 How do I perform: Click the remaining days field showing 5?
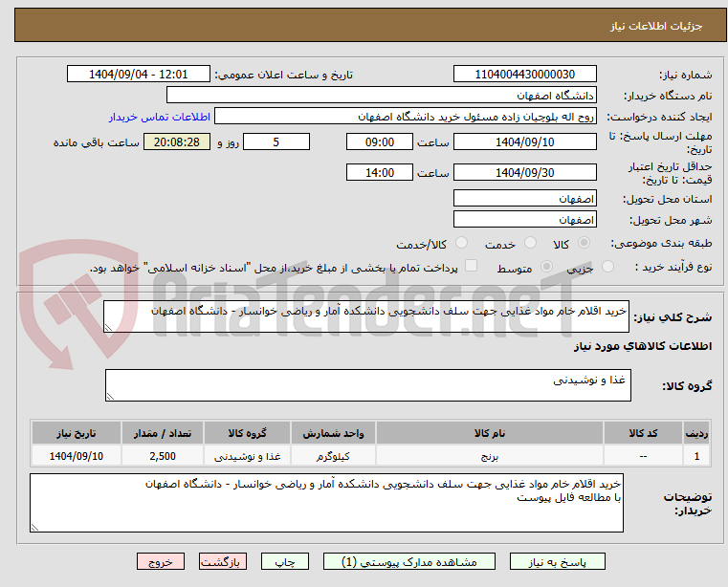point(276,141)
